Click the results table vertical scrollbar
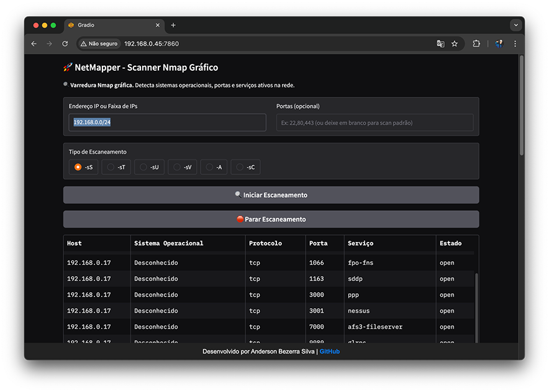 coord(476,308)
